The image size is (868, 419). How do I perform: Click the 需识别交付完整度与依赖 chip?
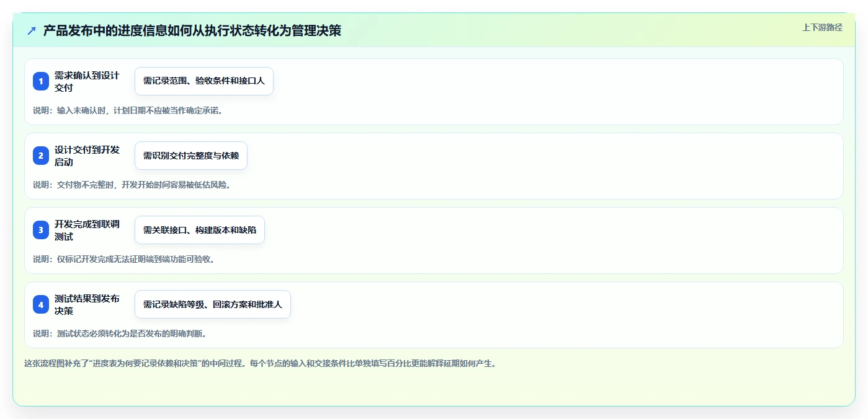click(191, 156)
